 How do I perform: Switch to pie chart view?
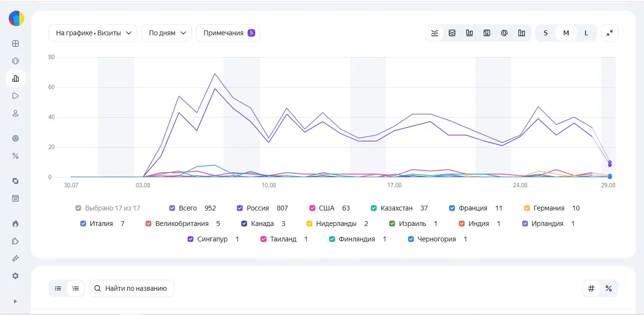point(504,33)
